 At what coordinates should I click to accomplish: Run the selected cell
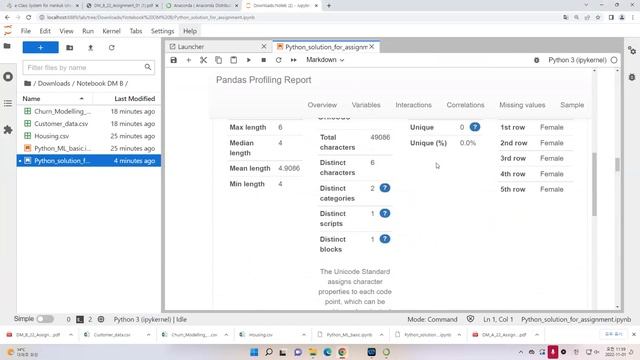click(x=249, y=60)
